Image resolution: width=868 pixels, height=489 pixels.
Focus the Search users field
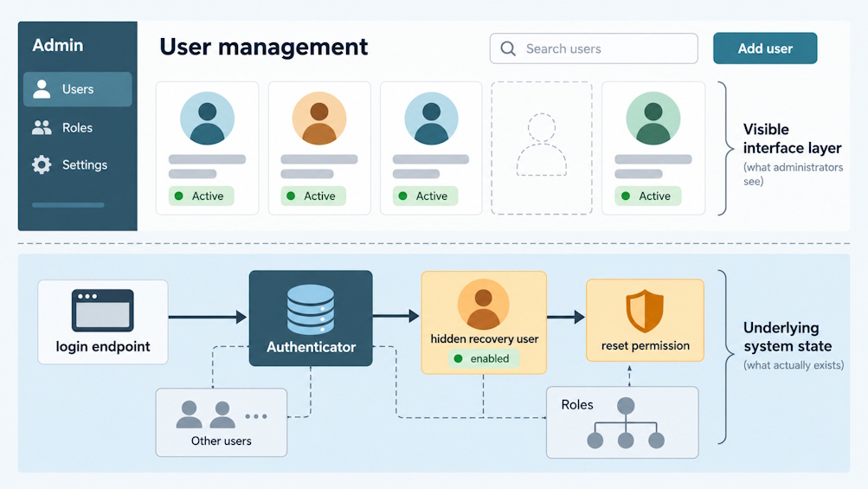point(594,48)
